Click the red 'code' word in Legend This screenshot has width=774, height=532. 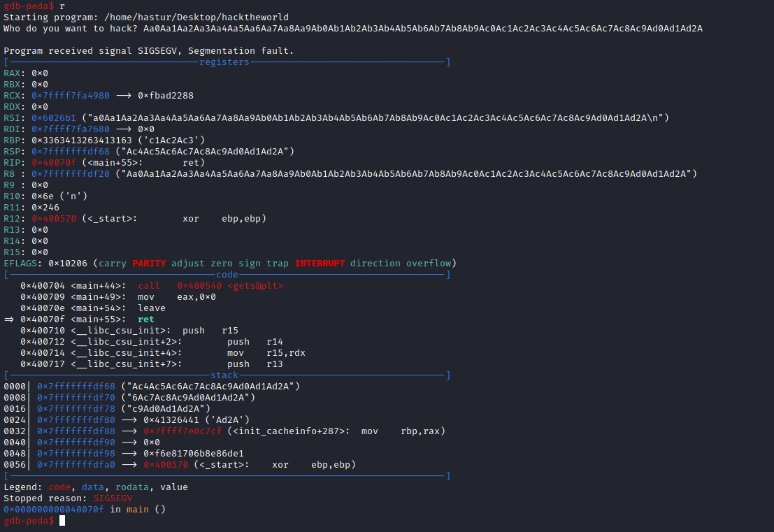(59, 487)
